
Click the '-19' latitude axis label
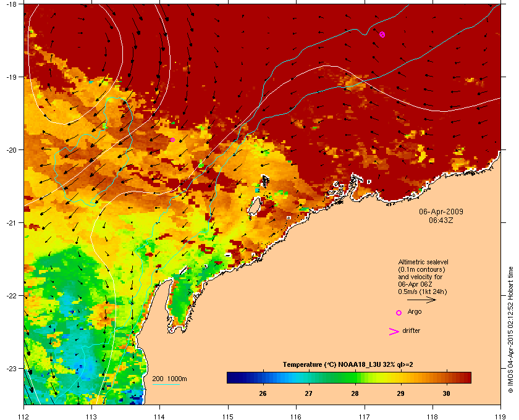point(13,77)
